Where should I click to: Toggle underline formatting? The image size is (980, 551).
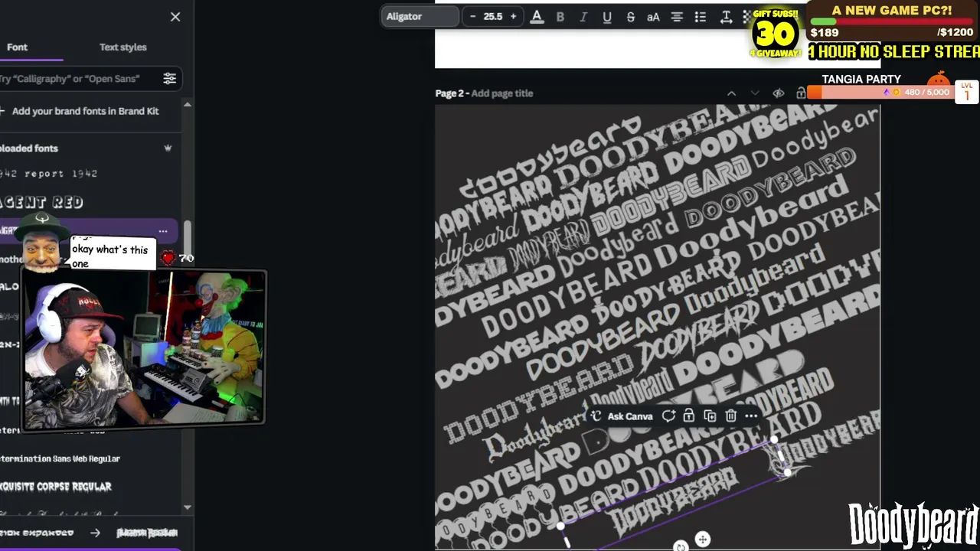coord(607,17)
